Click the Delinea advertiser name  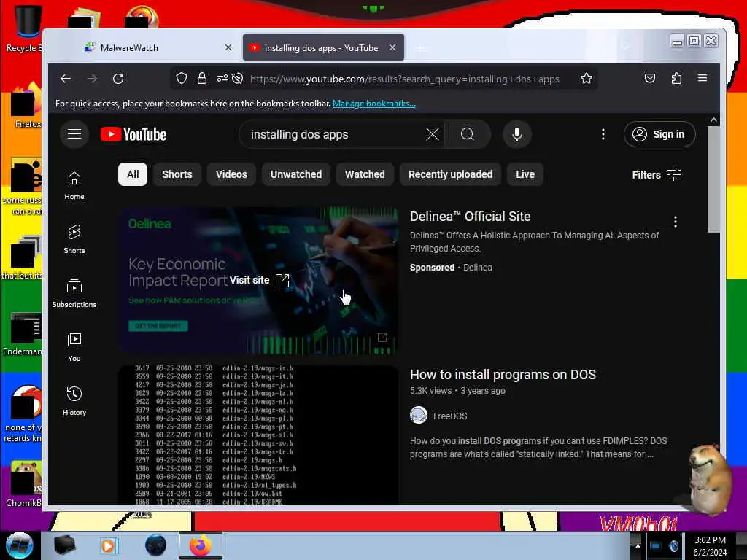(478, 267)
